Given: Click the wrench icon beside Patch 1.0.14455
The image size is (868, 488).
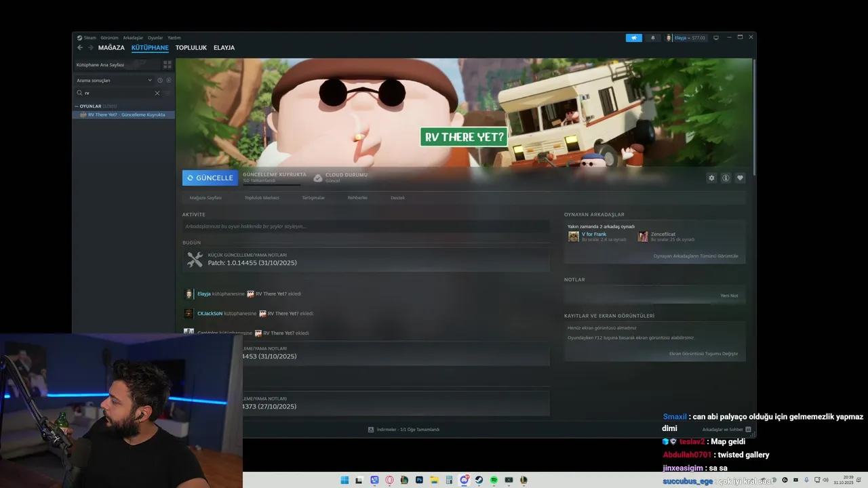Looking at the screenshot, I should coord(195,260).
